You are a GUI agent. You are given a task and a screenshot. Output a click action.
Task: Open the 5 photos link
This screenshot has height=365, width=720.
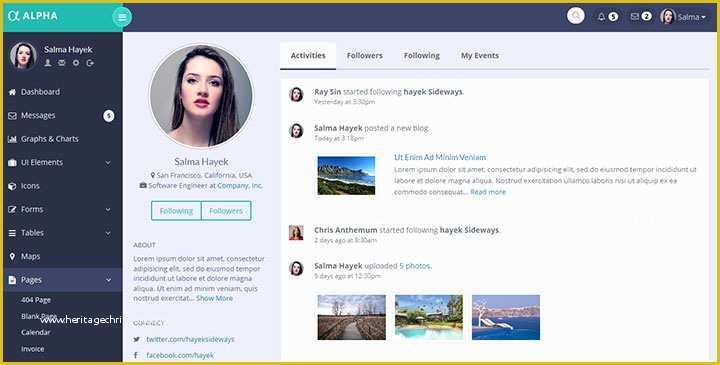point(415,266)
